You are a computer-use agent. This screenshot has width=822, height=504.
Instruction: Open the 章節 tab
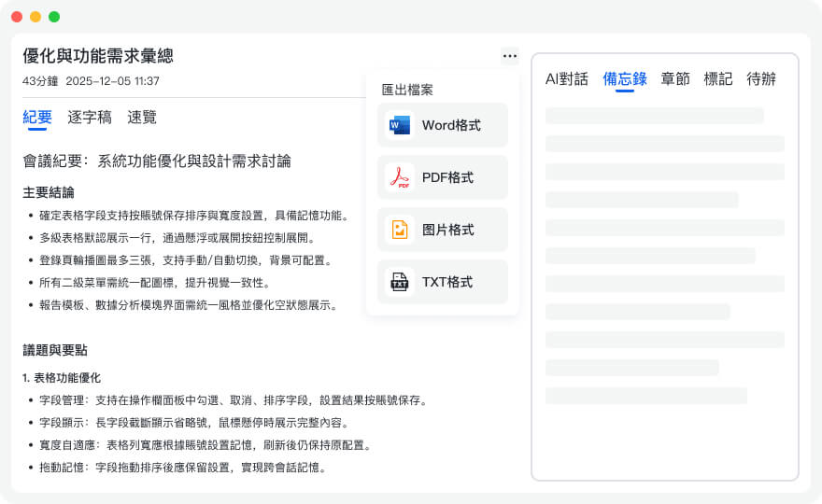(x=675, y=78)
